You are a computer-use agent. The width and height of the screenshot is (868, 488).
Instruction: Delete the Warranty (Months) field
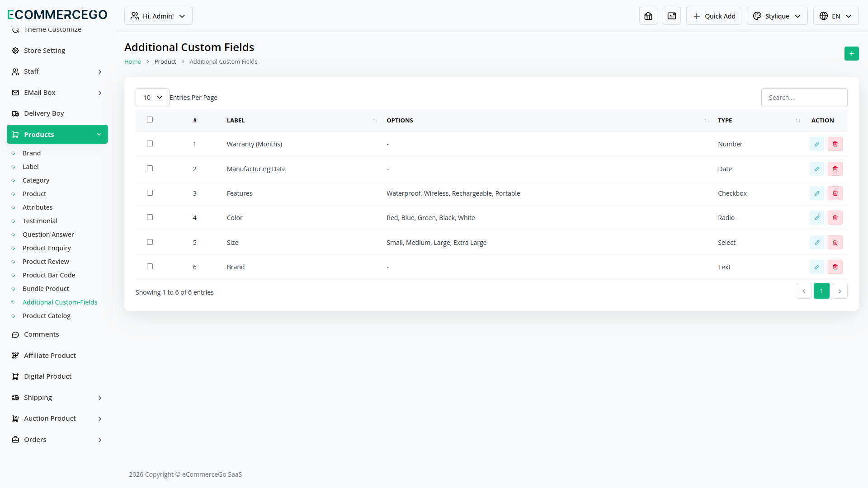pyautogui.click(x=835, y=144)
